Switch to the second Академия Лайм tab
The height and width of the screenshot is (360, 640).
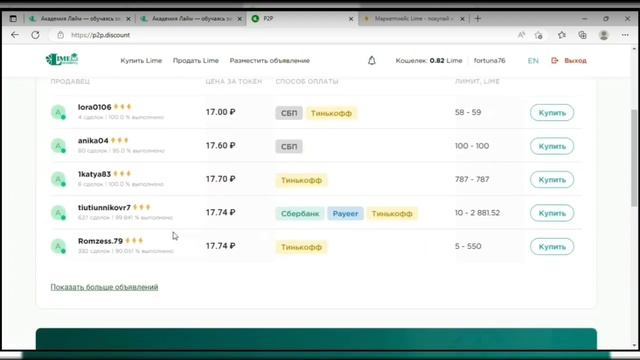(x=190, y=19)
